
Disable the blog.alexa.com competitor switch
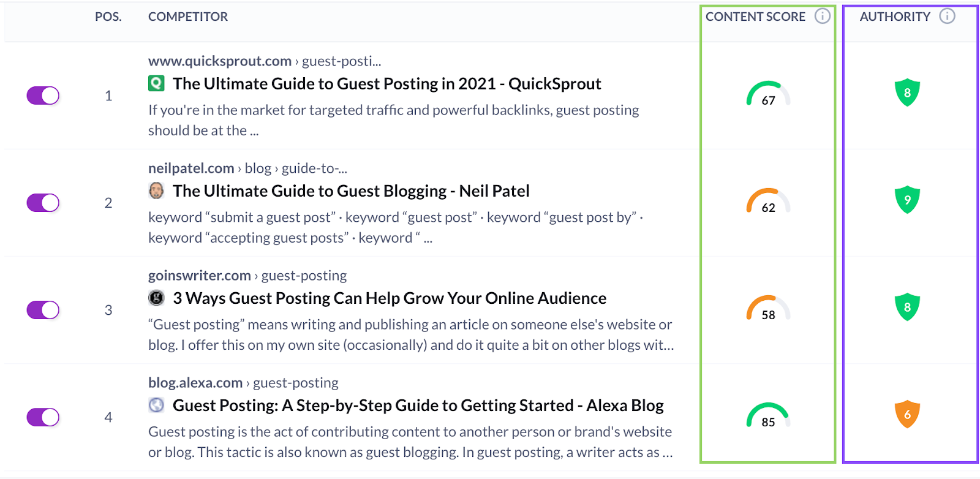point(43,417)
